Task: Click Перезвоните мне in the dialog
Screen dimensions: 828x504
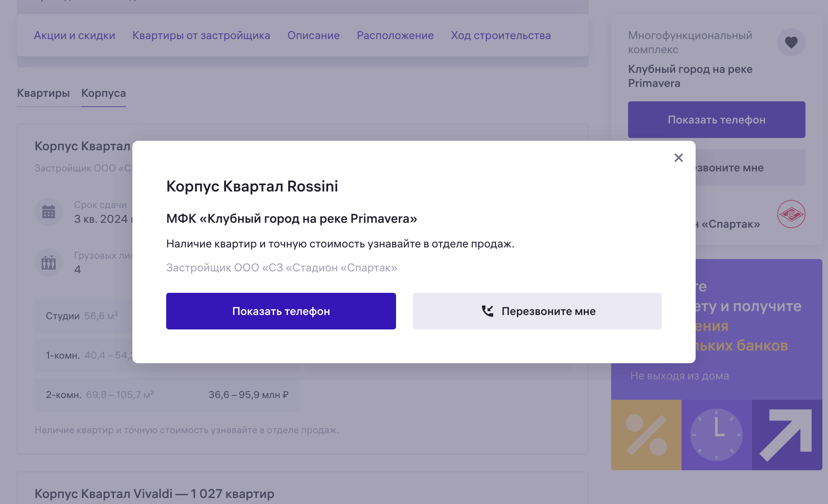Action: (x=537, y=311)
